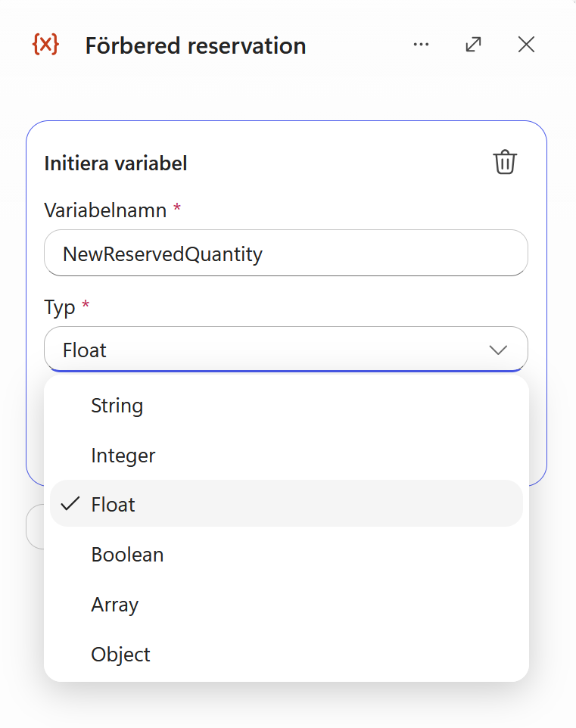The height and width of the screenshot is (728, 576).
Task: Choose Object from the type list
Action: click(x=286, y=654)
